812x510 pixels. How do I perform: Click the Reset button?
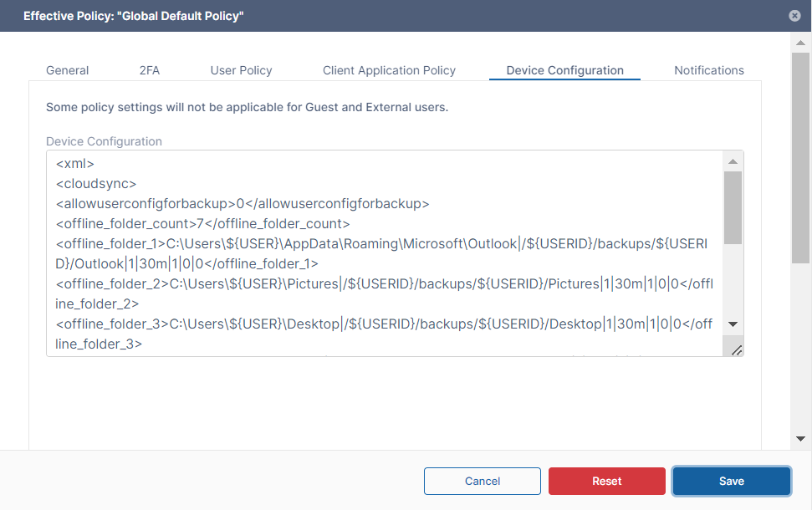tap(606, 481)
